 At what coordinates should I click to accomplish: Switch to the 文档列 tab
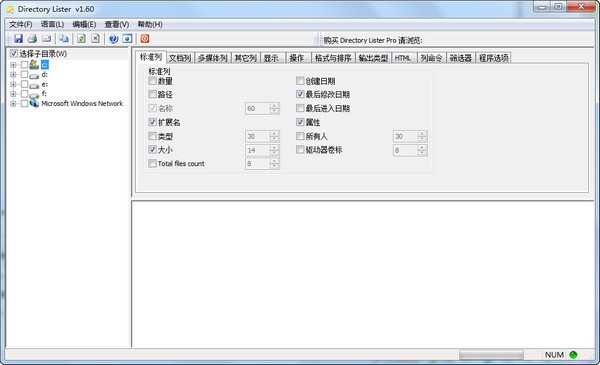point(180,58)
